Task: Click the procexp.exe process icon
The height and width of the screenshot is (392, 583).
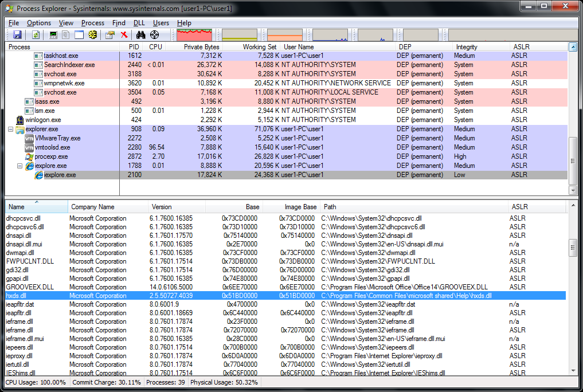Action: [29, 156]
